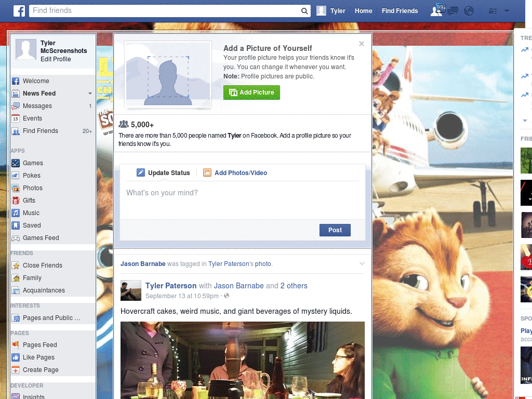Open the messages chat bubbles icon
The height and width of the screenshot is (399, 532).
pos(453,11)
